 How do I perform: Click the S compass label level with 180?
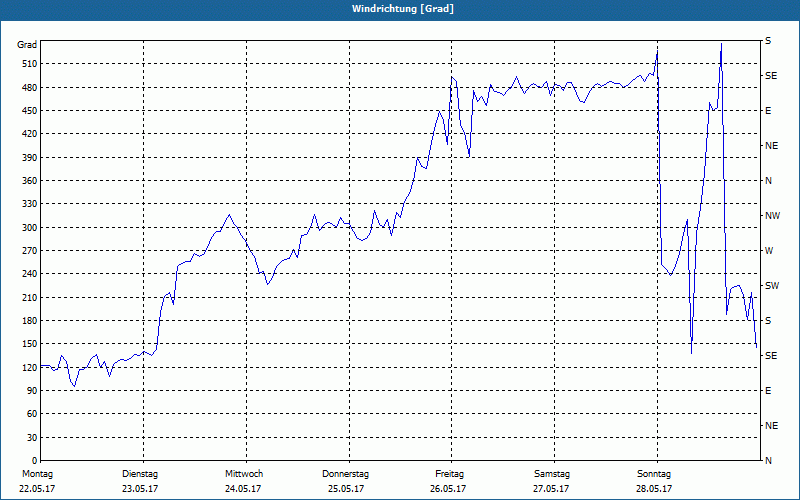pyautogui.click(x=768, y=321)
